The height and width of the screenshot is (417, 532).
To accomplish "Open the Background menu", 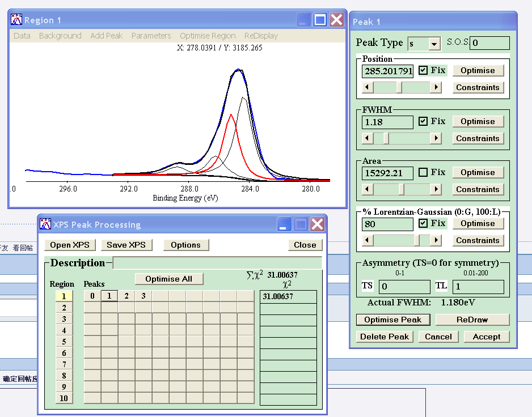I will 60,36.
